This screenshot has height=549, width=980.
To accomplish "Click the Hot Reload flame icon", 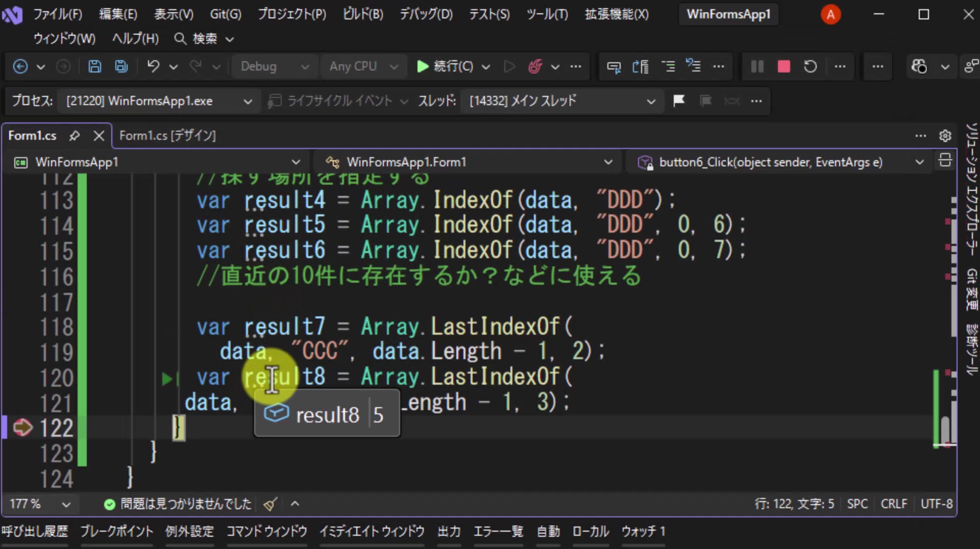I will click(x=535, y=66).
